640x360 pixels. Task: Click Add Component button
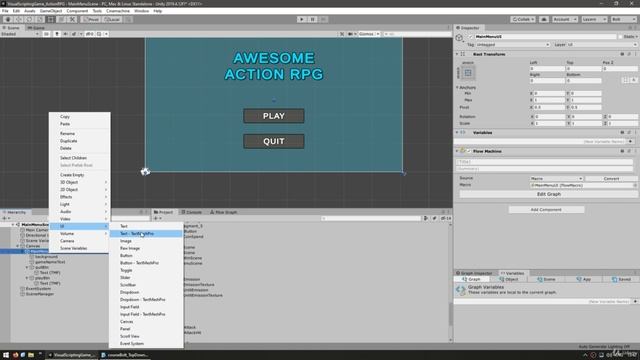(x=546, y=209)
